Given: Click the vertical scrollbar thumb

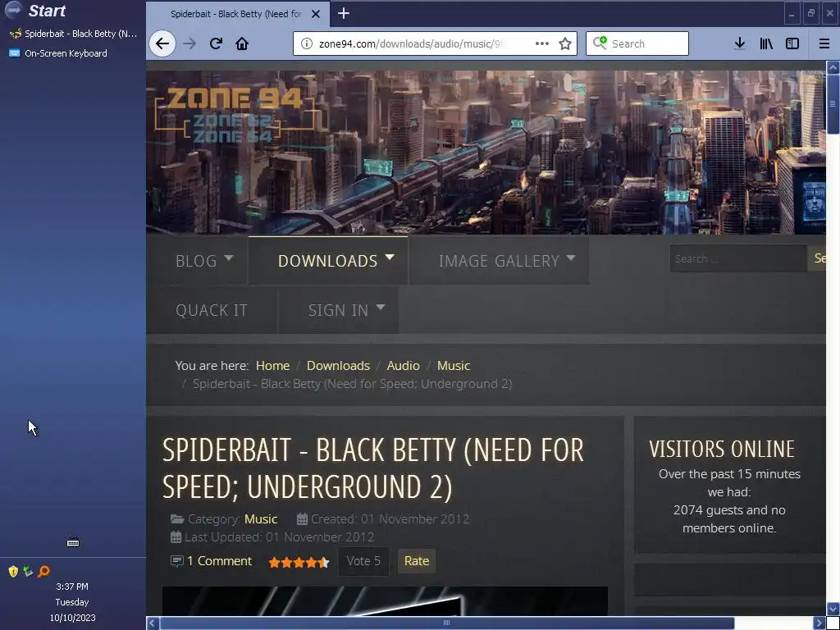Looking at the screenshot, I should click(x=833, y=104).
